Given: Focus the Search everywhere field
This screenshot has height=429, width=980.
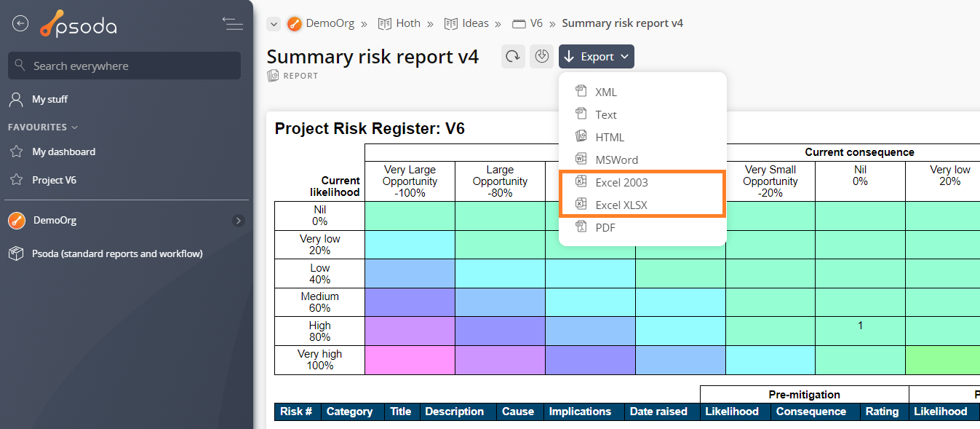Looking at the screenshot, I should click(131, 66).
